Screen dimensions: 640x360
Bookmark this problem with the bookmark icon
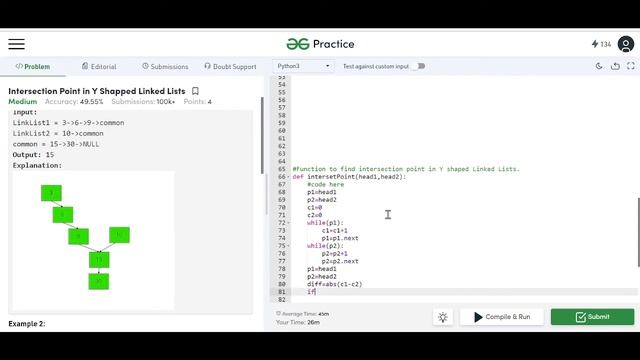pyautogui.click(x=196, y=91)
